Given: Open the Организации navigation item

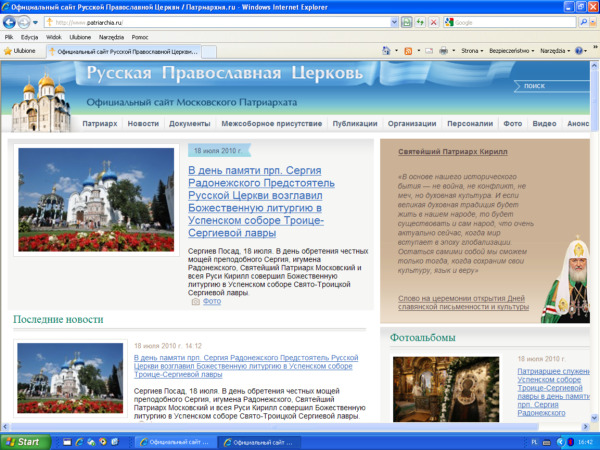Looking at the screenshot, I should point(412,124).
